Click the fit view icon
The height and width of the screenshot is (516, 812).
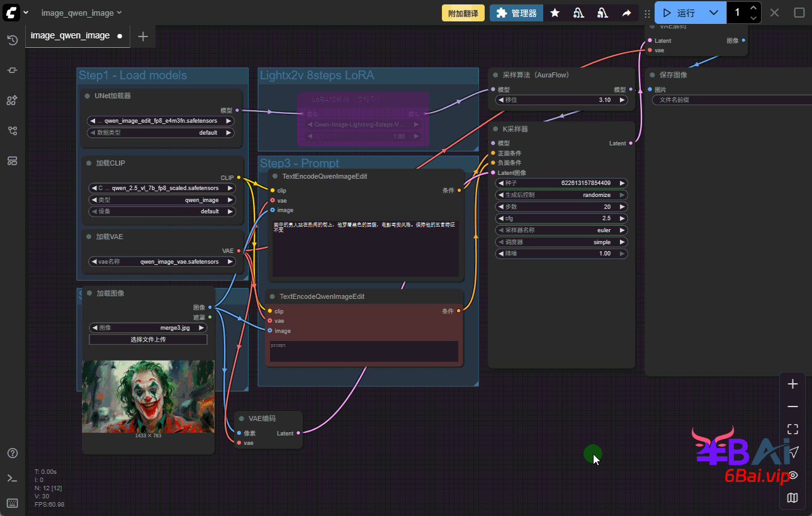pyautogui.click(x=792, y=429)
